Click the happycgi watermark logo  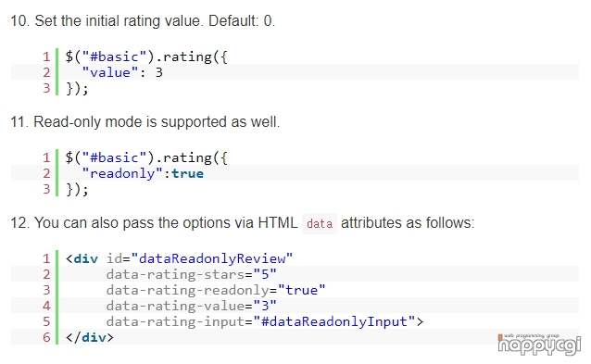tap(539, 345)
